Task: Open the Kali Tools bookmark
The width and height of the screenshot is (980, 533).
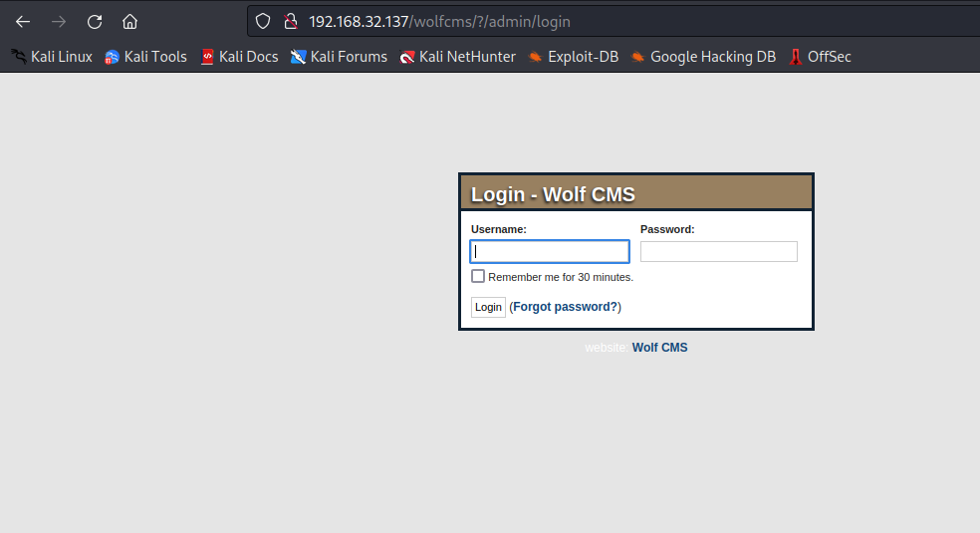Action: pyautogui.click(x=145, y=57)
